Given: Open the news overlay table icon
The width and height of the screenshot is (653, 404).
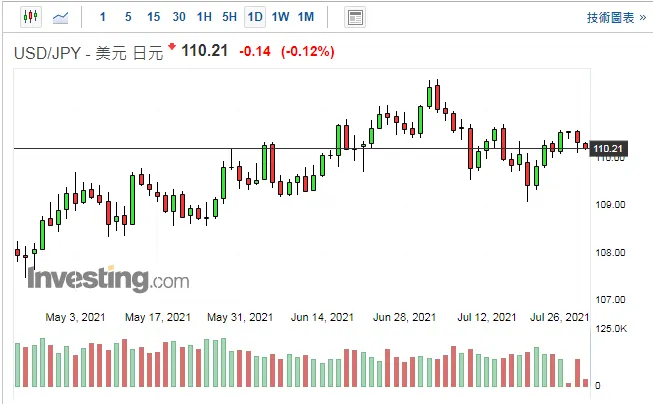Looking at the screenshot, I should pyautogui.click(x=355, y=17).
